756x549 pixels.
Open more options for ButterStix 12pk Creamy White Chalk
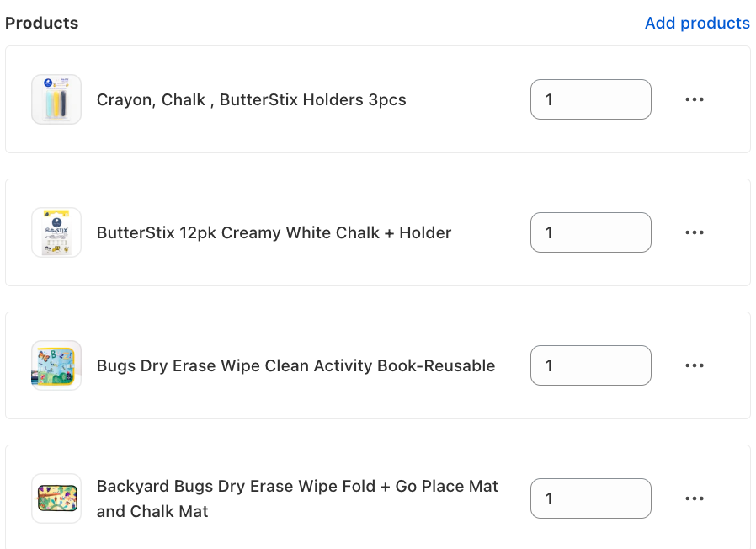pos(695,232)
